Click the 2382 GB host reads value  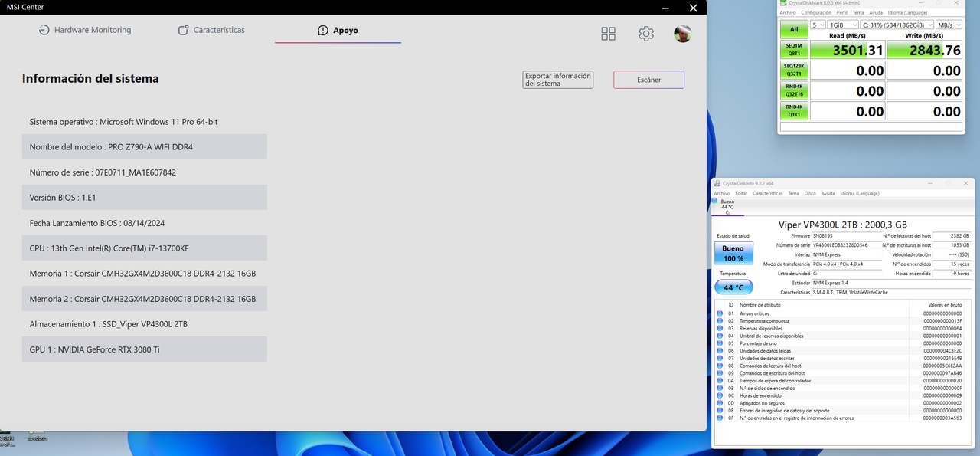point(952,235)
